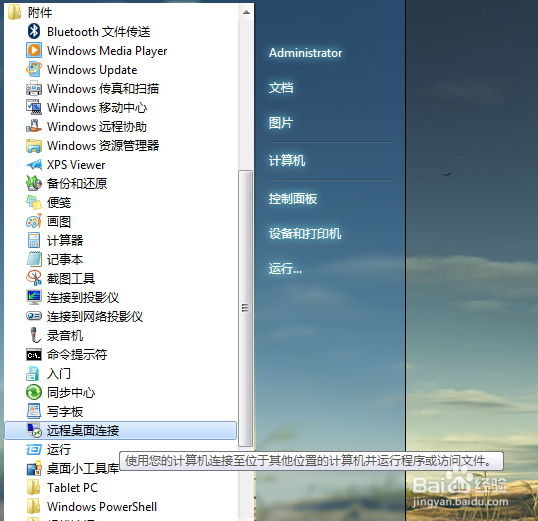The height and width of the screenshot is (521, 538).
Task: Open the 桌面小工具库 gadget icon
Action: [34, 468]
